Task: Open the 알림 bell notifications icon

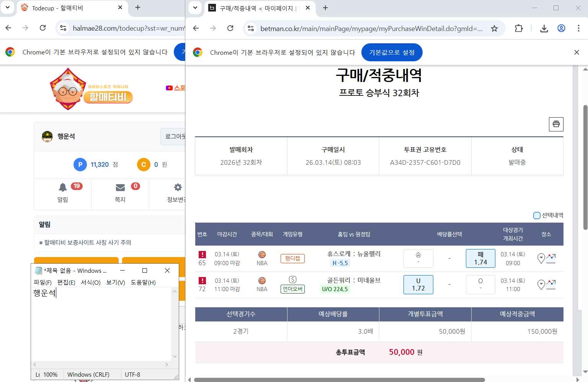Action: pyautogui.click(x=63, y=187)
